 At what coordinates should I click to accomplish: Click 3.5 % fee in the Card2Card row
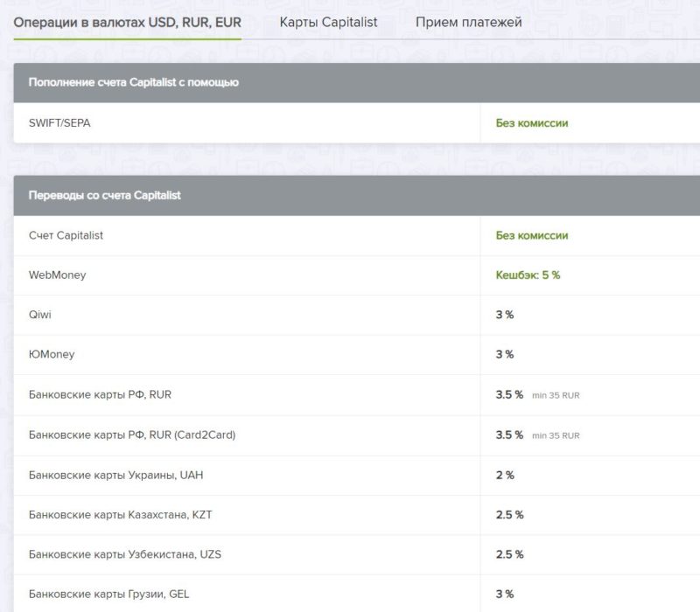click(x=509, y=435)
